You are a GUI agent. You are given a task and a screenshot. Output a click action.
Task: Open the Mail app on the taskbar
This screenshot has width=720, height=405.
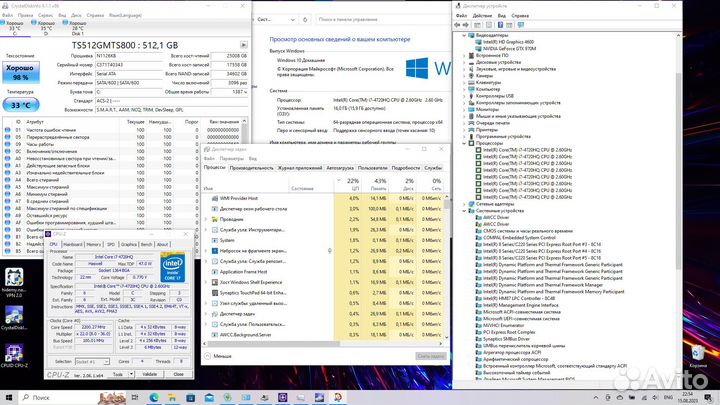[x=209, y=398]
